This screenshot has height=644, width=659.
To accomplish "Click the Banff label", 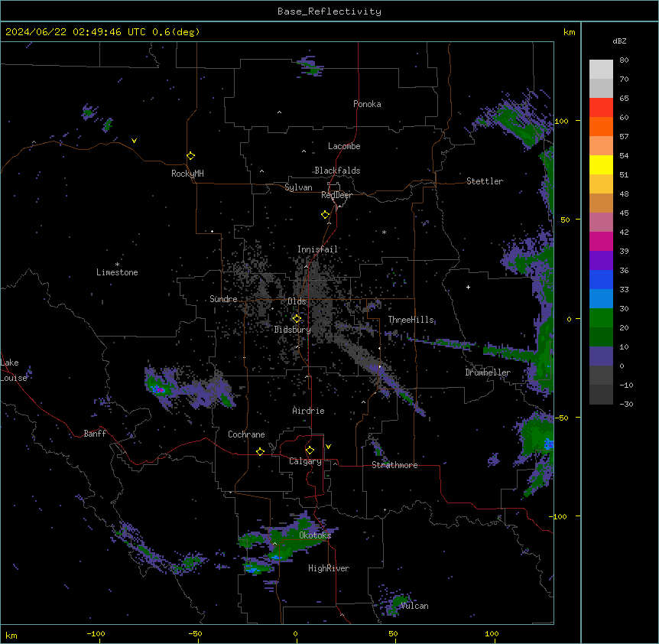I will (95, 434).
